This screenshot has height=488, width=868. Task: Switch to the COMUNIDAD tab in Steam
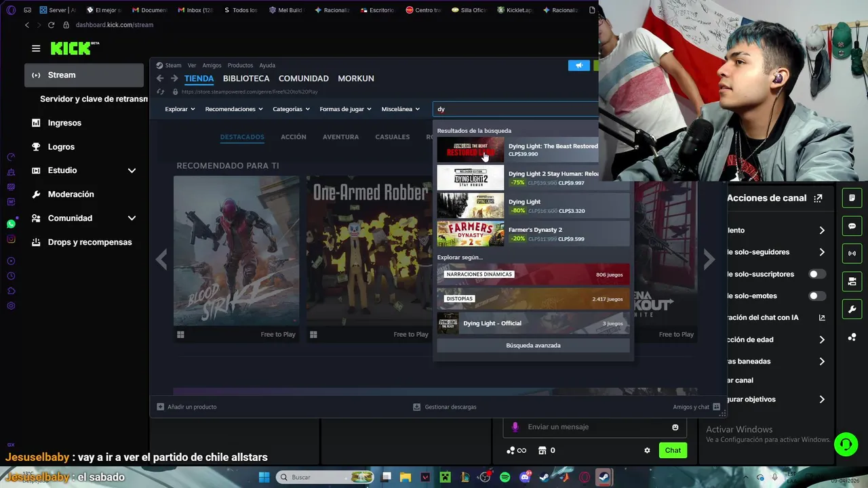click(303, 79)
